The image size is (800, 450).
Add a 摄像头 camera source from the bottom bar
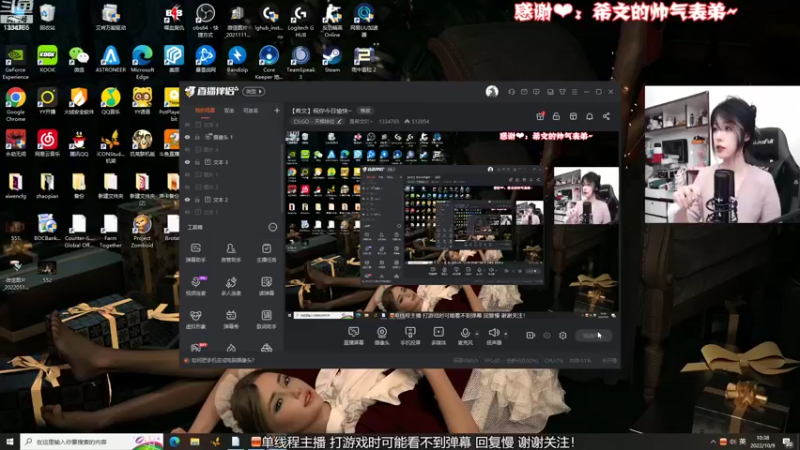click(382, 336)
